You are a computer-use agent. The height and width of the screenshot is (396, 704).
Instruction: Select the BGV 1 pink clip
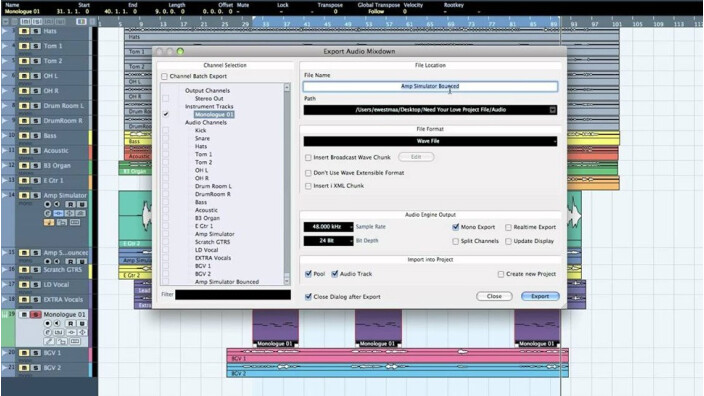point(397,355)
